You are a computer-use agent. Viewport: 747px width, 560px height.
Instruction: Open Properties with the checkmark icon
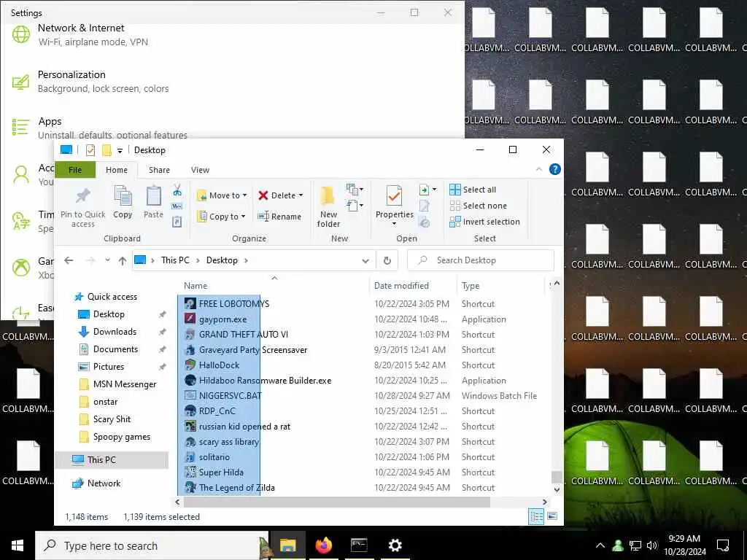click(394, 196)
